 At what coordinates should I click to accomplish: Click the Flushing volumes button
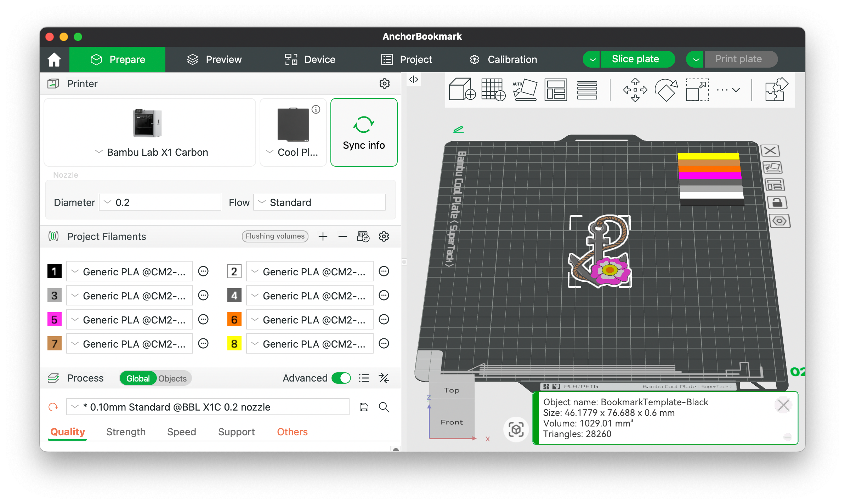(x=275, y=236)
